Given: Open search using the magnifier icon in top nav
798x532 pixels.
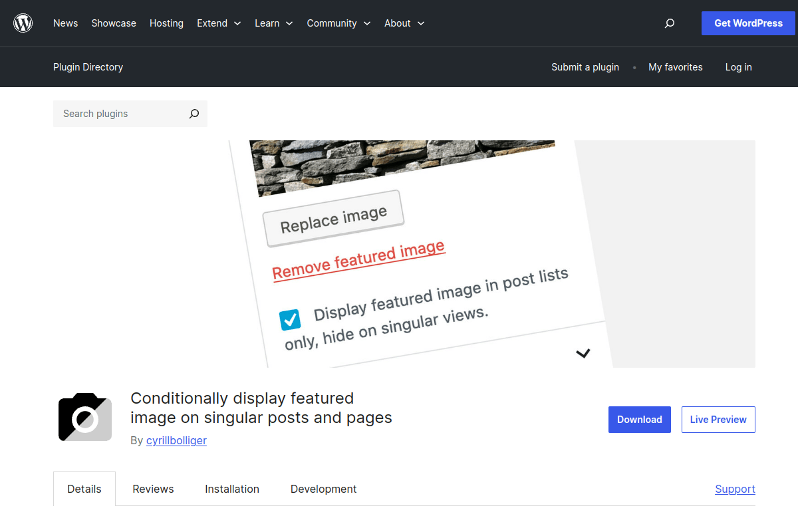Looking at the screenshot, I should [x=669, y=23].
